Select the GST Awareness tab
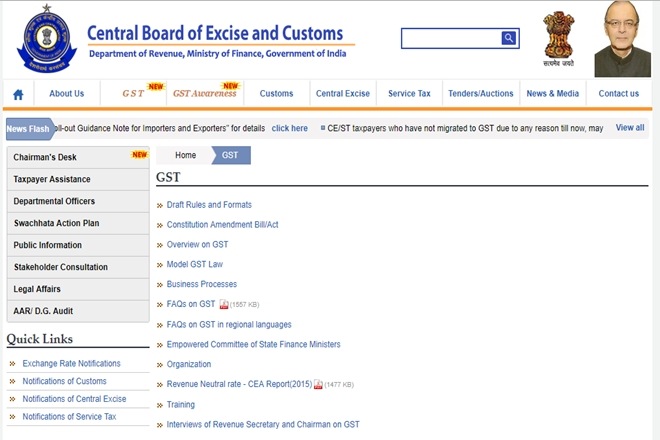 pyautogui.click(x=204, y=94)
